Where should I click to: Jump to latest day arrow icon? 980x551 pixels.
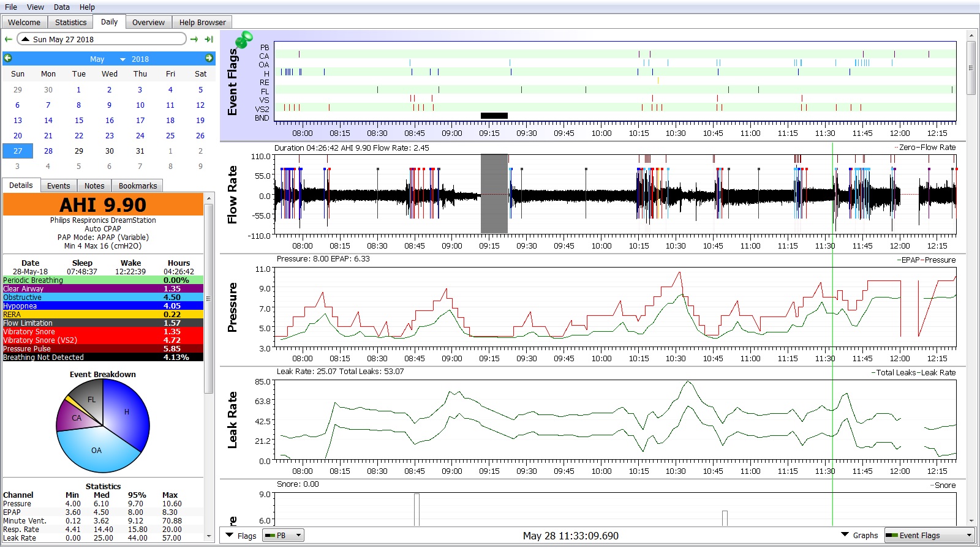click(x=209, y=39)
